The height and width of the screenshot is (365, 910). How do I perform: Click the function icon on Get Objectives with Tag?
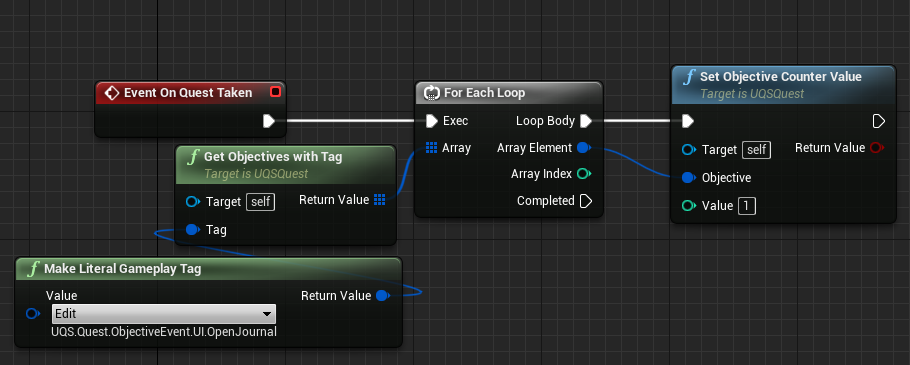(x=193, y=157)
